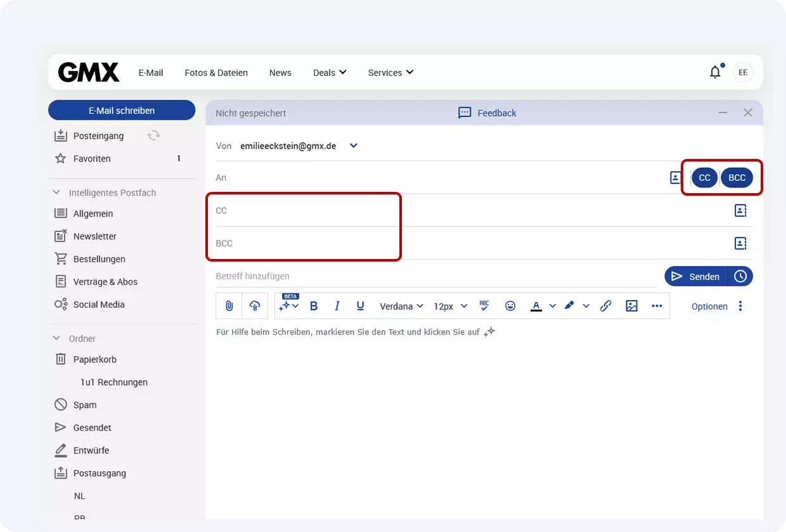Insert an emoji into the email
The image size is (786, 532).
click(510, 306)
